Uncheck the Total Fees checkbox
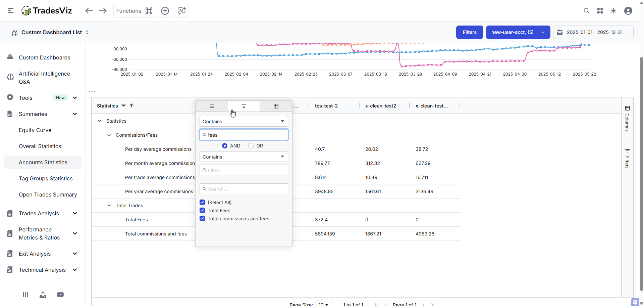Image resolution: width=644 pixels, height=306 pixels. pos(202,211)
